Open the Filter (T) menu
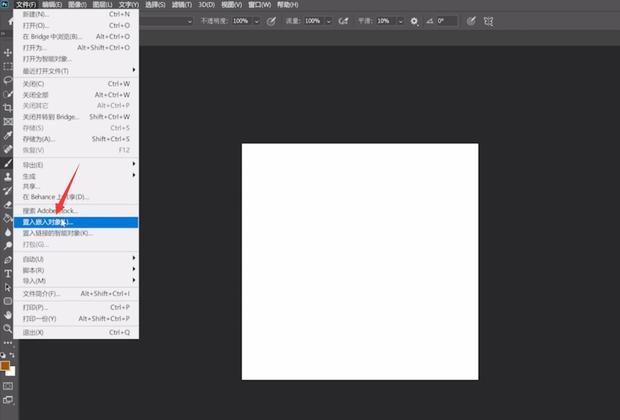Viewport: 620px width, 420px height. 181,5
